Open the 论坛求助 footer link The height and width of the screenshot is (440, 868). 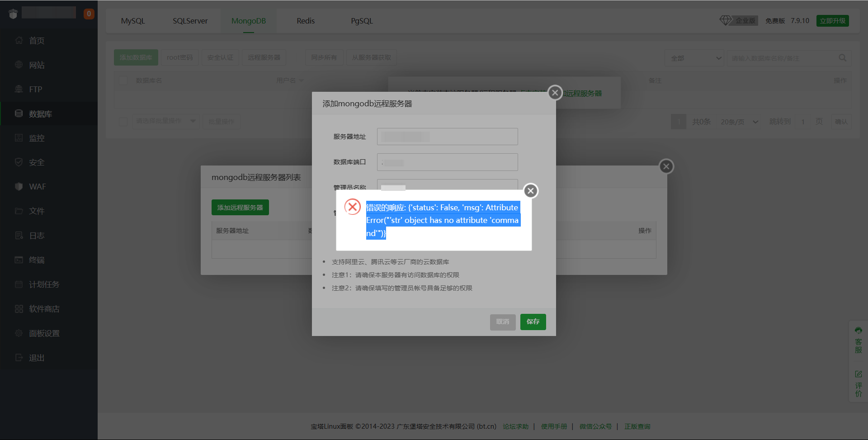pyautogui.click(x=515, y=426)
